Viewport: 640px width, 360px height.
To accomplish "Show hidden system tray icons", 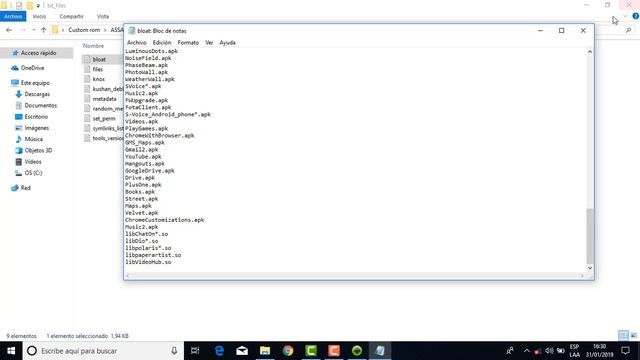I will 527,351.
